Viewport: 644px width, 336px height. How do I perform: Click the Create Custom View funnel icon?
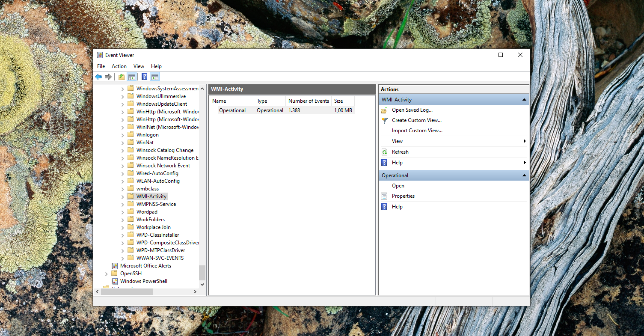point(384,120)
